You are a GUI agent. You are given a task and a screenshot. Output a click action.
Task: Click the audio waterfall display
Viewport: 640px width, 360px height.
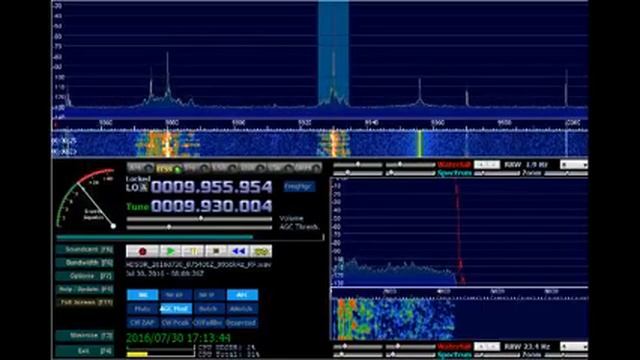(x=459, y=319)
